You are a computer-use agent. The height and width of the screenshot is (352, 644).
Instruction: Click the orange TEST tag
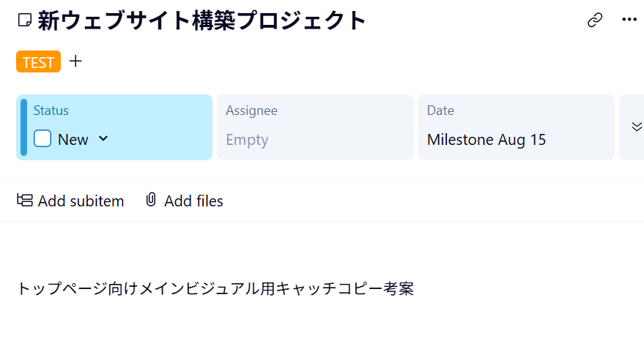pyautogui.click(x=38, y=62)
